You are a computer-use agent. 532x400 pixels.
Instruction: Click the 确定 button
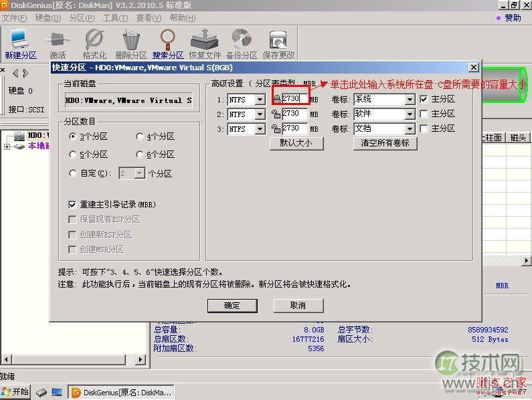232,306
